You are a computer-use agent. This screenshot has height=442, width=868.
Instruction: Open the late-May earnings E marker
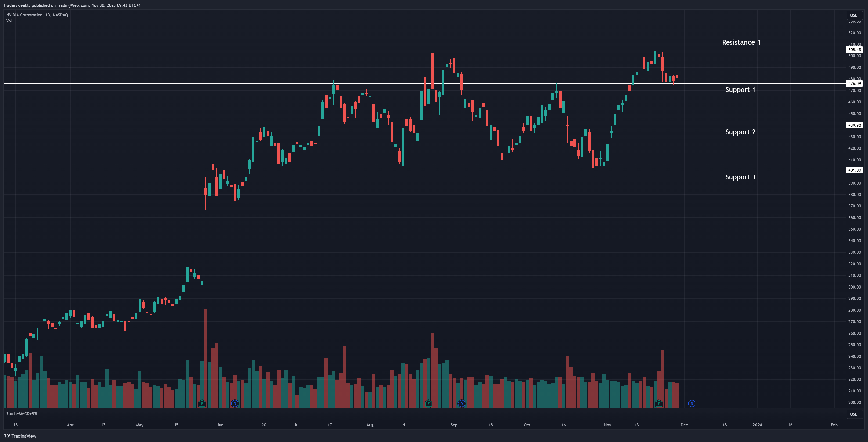click(202, 403)
